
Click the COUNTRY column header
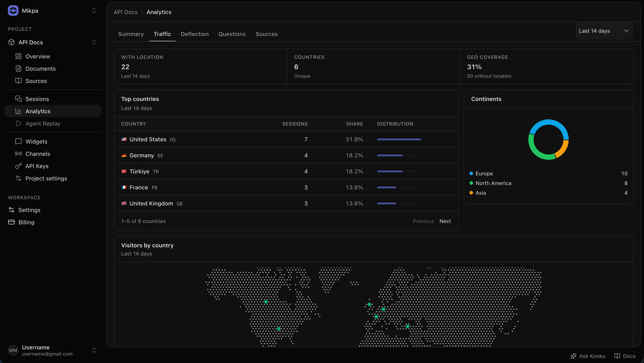pos(133,124)
